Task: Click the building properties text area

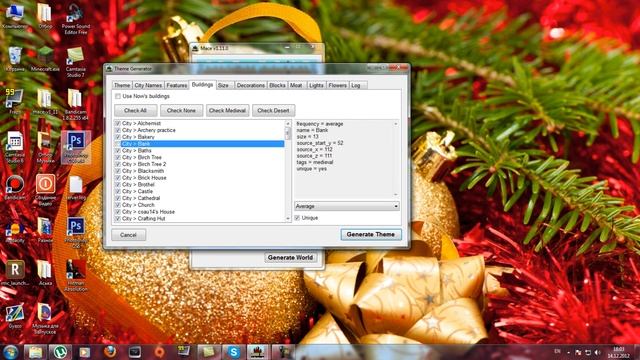Action: tap(346, 159)
